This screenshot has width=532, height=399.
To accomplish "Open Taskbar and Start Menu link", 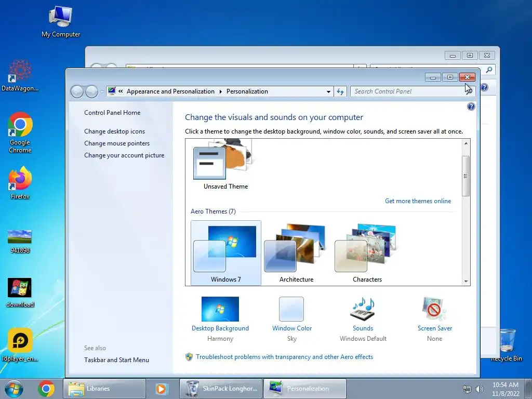I will coord(117,360).
